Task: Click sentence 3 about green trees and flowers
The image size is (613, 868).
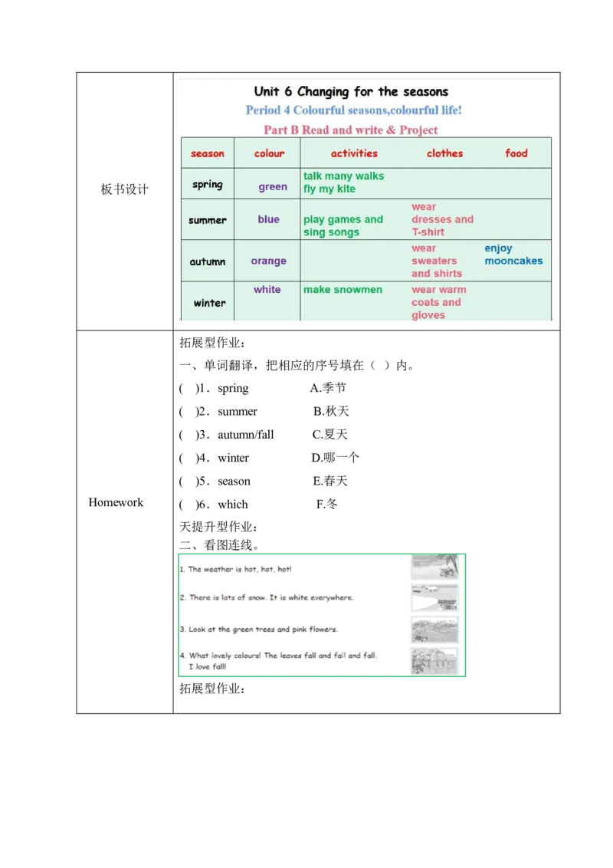Action: 260,630
